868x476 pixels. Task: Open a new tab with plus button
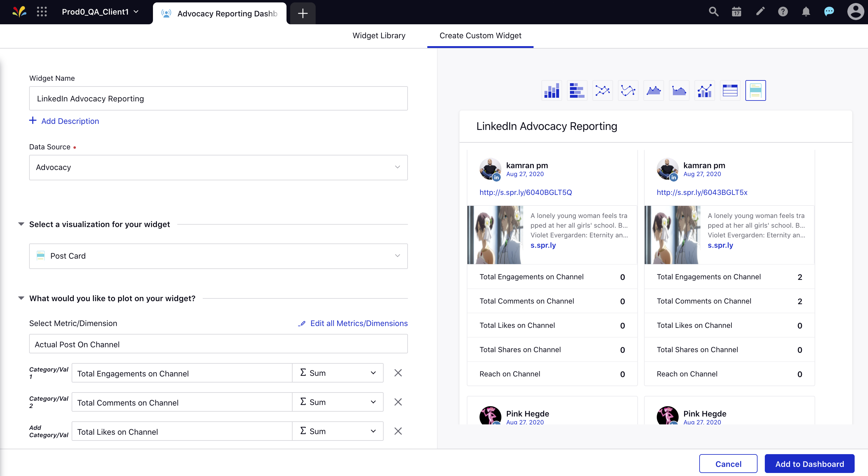point(303,13)
